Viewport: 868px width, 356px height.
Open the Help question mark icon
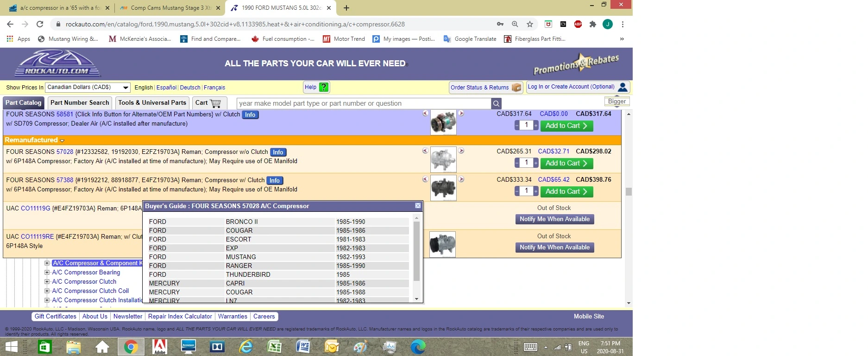[x=324, y=87]
